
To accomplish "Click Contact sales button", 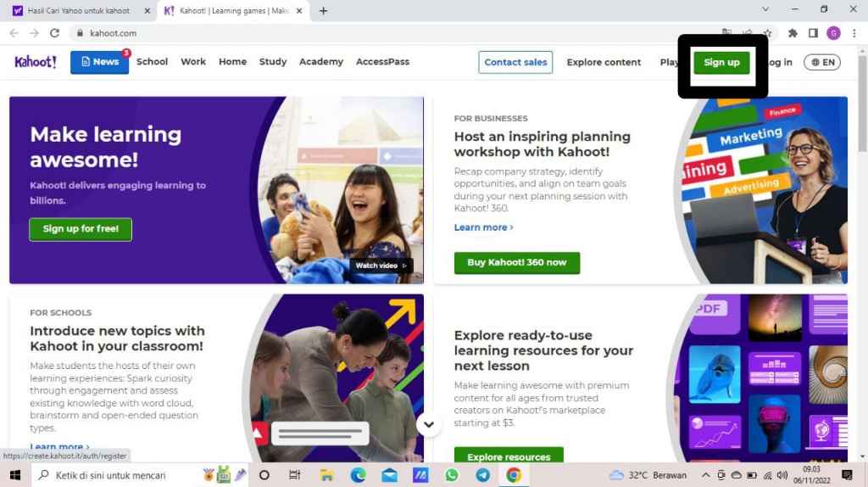I will click(515, 62).
